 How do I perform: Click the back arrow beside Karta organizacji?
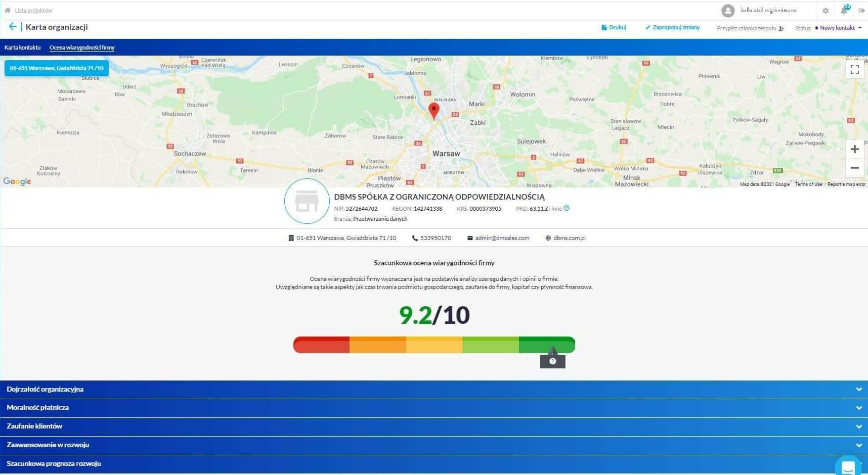[x=13, y=27]
